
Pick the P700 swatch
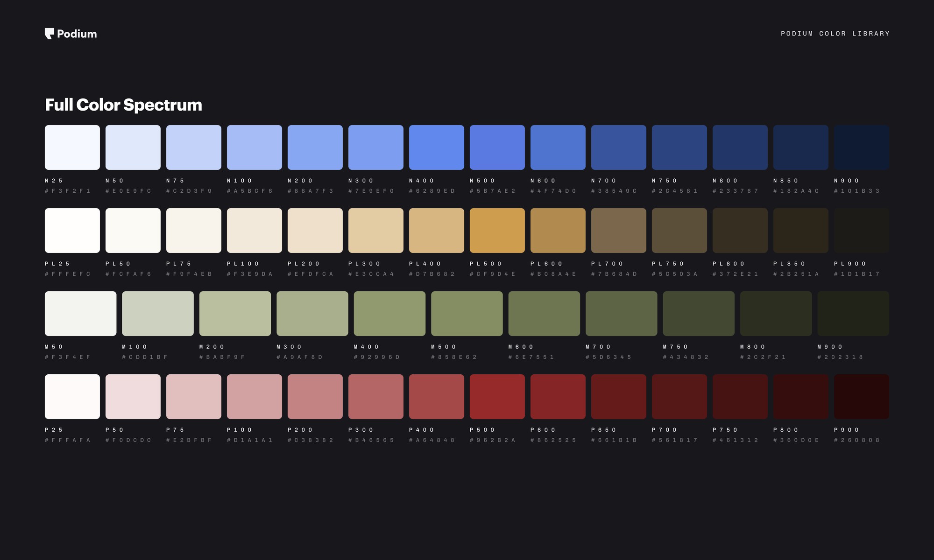point(679,397)
